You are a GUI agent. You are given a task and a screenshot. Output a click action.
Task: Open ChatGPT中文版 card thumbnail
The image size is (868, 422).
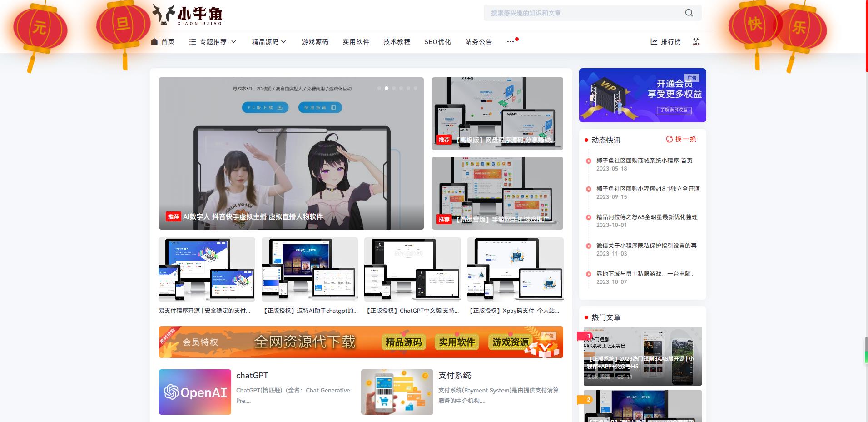tap(412, 270)
